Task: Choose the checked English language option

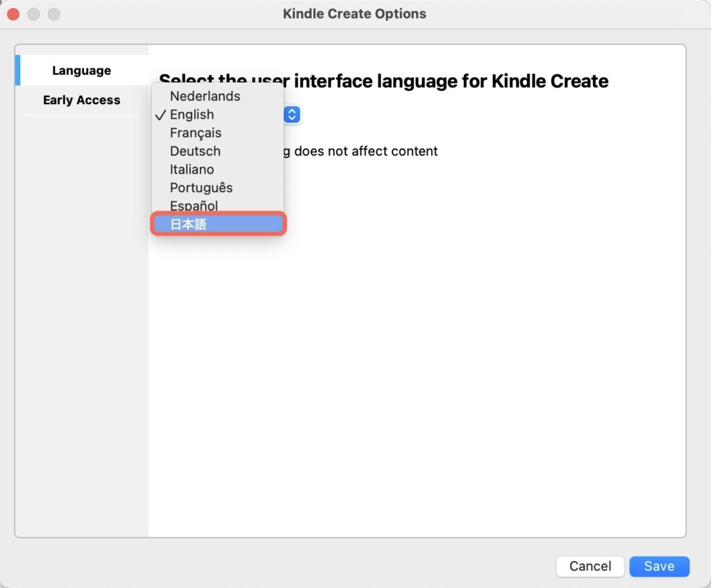Action: tap(192, 115)
